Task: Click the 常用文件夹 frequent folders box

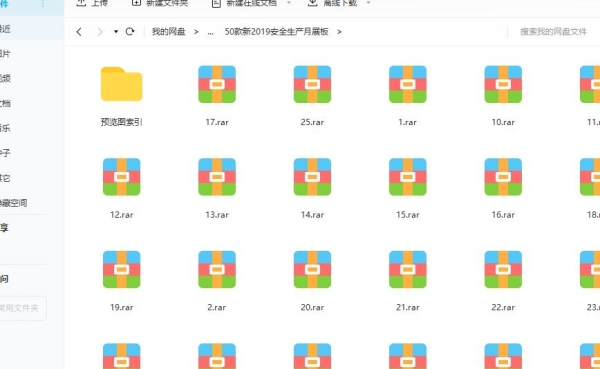Action: [23, 308]
